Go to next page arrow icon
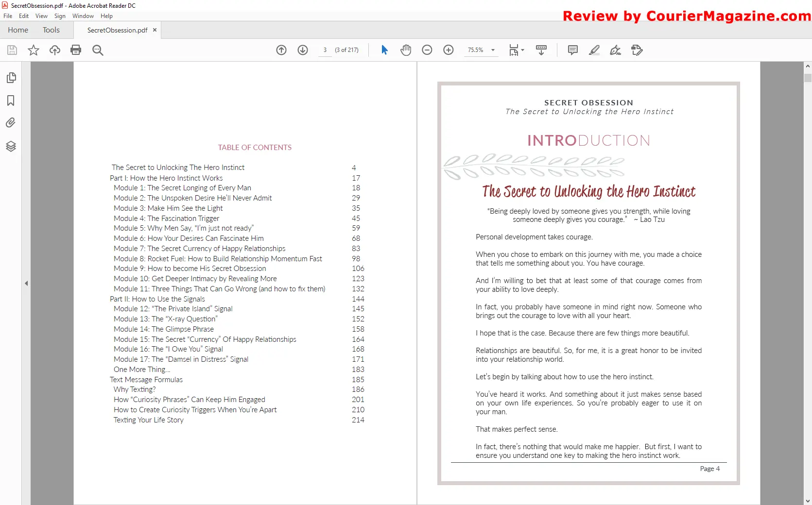The width and height of the screenshot is (812, 505). click(x=303, y=50)
